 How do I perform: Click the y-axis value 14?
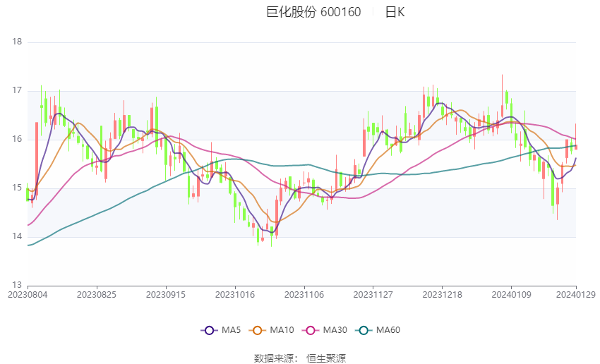pos(17,236)
